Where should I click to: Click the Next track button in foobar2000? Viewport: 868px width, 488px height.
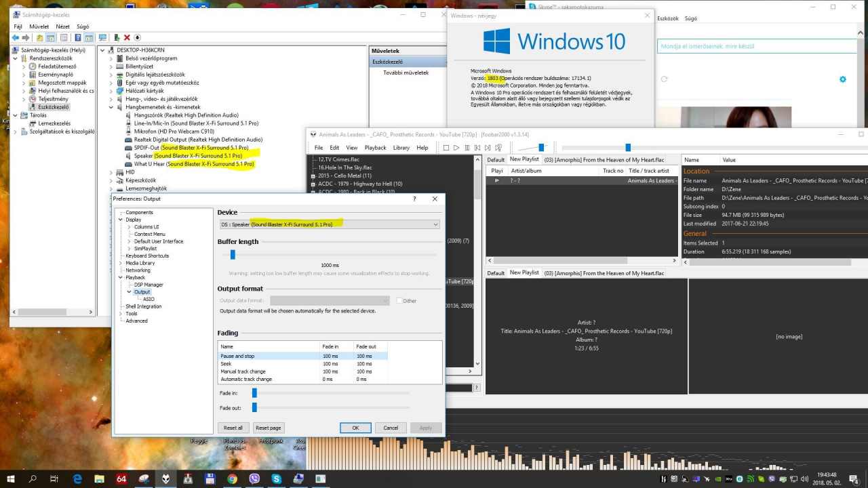[x=488, y=147]
